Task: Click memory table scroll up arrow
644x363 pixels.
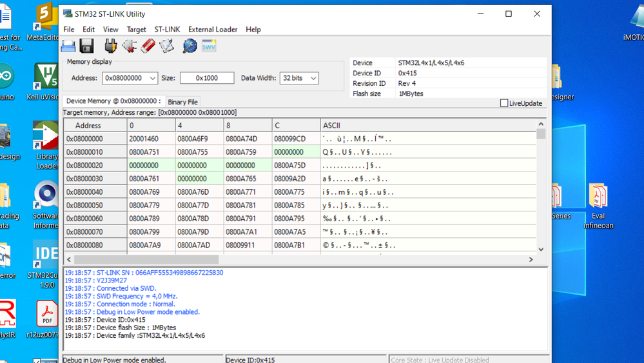Action: 541,124
